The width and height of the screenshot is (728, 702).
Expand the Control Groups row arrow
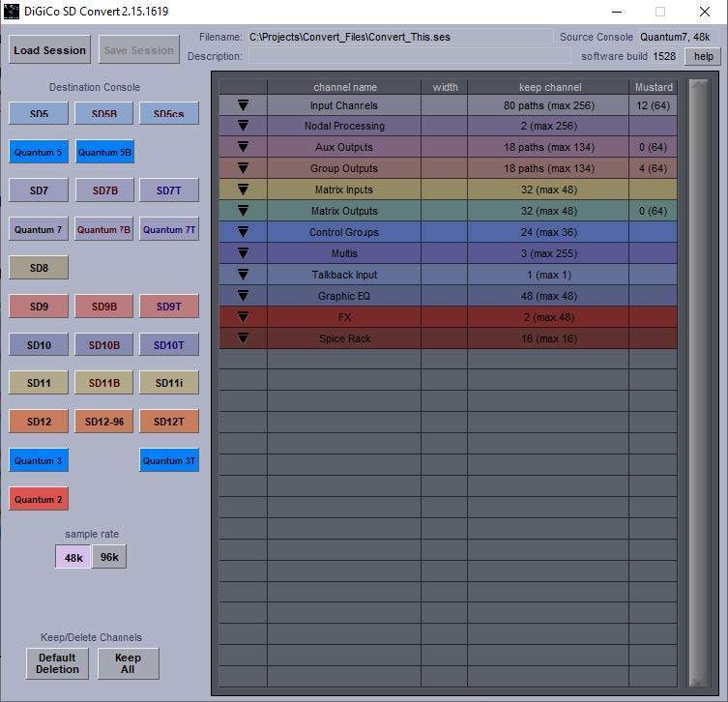(243, 232)
